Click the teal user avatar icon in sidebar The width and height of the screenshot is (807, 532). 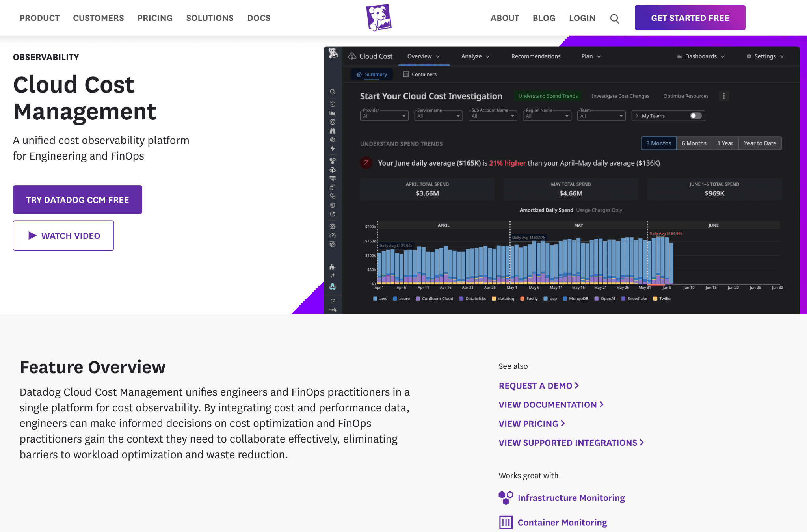333,286
